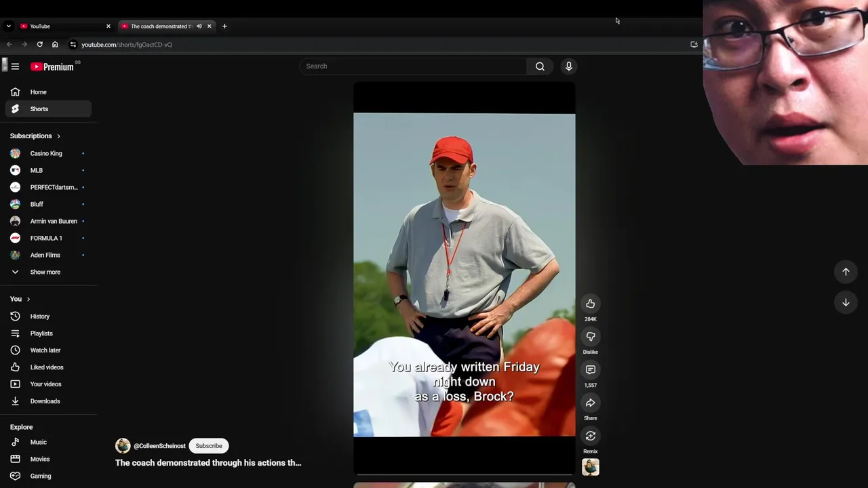Close the YouTube browser tab

(x=108, y=26)
